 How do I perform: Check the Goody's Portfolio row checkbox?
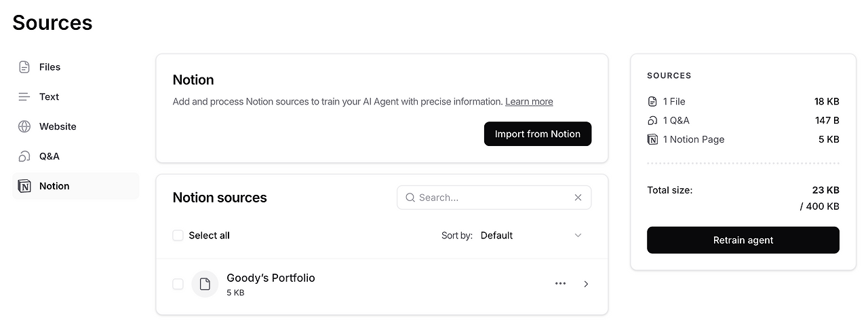(178, 284)
